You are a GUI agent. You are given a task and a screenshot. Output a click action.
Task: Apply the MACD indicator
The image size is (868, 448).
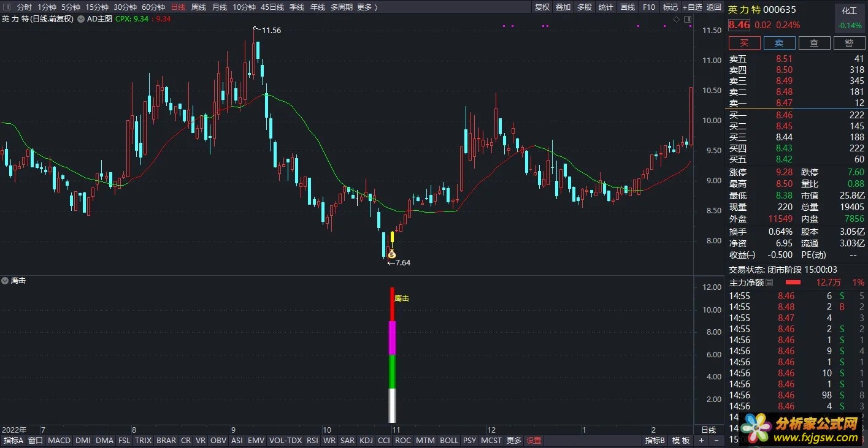point(60,441)
